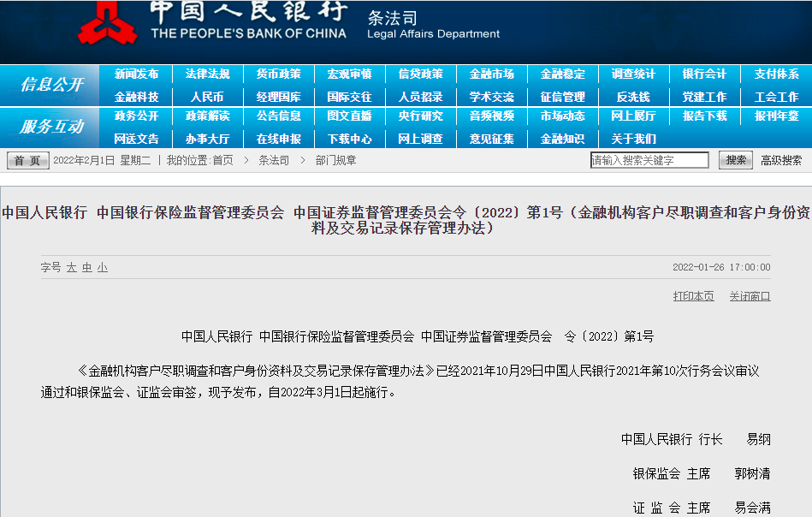This screenshot has height=517, width=812.
Task: Go to 党建工作 page
Action: [x=704, y=97]
